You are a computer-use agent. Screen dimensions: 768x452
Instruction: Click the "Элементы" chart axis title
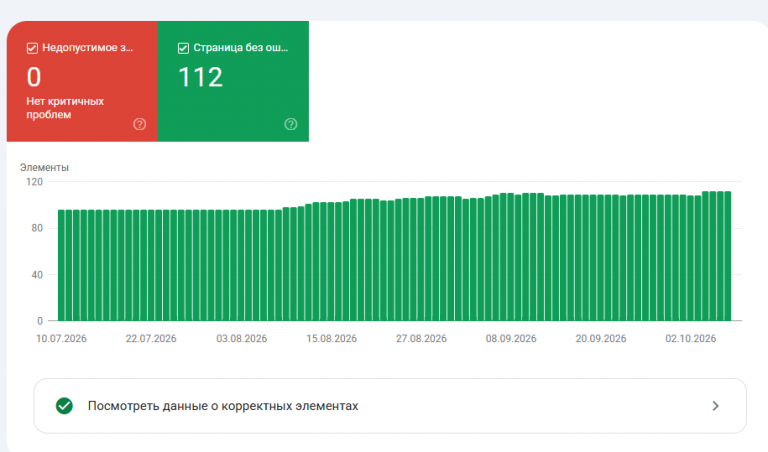point(44,167)
